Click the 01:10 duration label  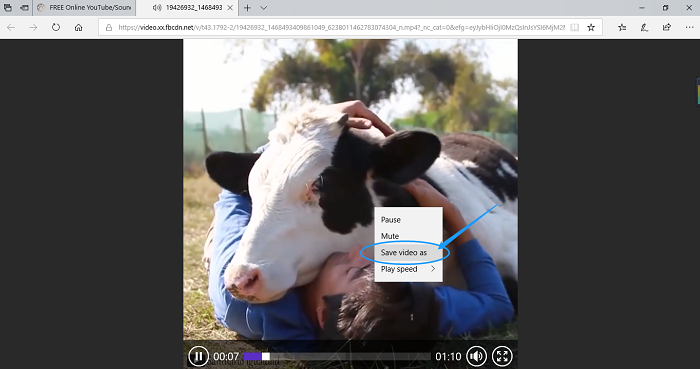pos(448,357)
